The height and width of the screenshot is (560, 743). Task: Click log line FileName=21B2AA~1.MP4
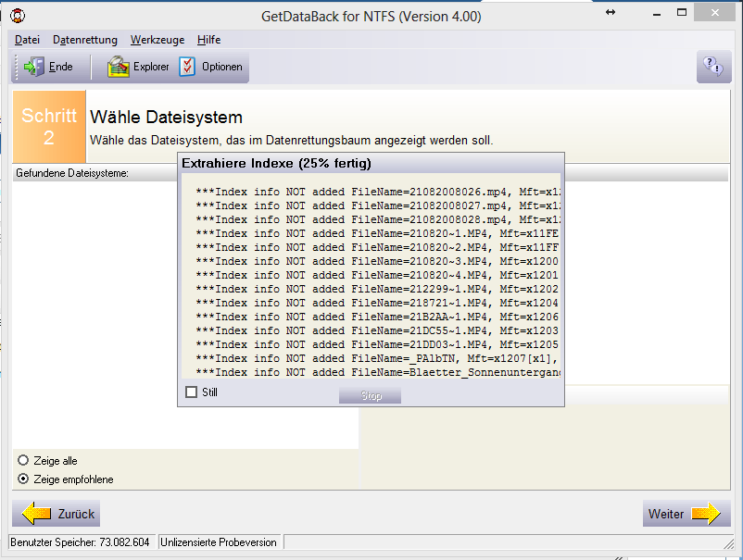point(378,317)
